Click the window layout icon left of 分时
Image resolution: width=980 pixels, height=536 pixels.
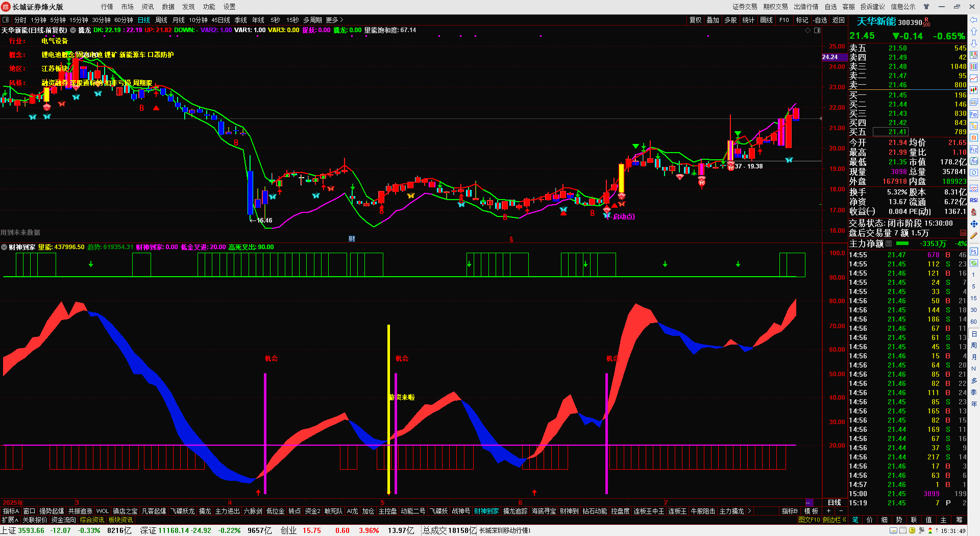[x=6, y=20]
